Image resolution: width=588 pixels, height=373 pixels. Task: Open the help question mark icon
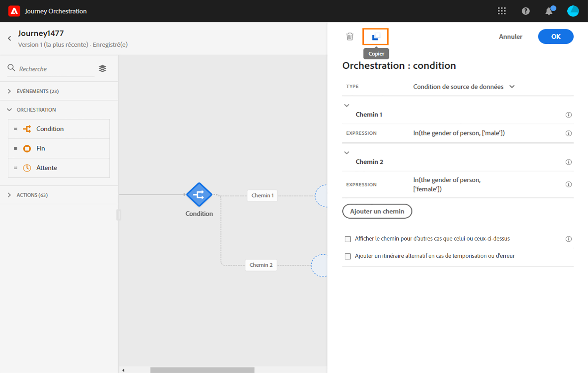coord(526,11)
